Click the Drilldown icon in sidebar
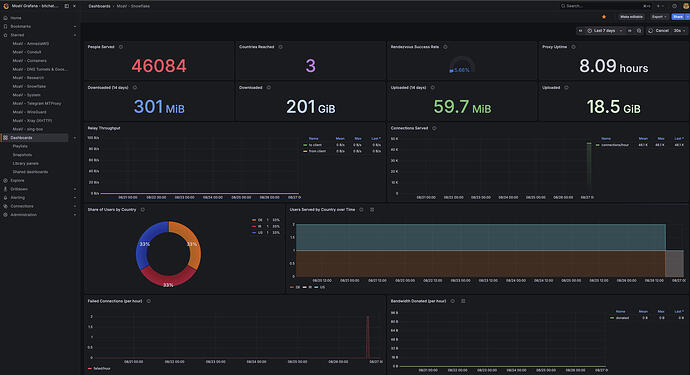The image size is (690, 375). coord(5,189)
